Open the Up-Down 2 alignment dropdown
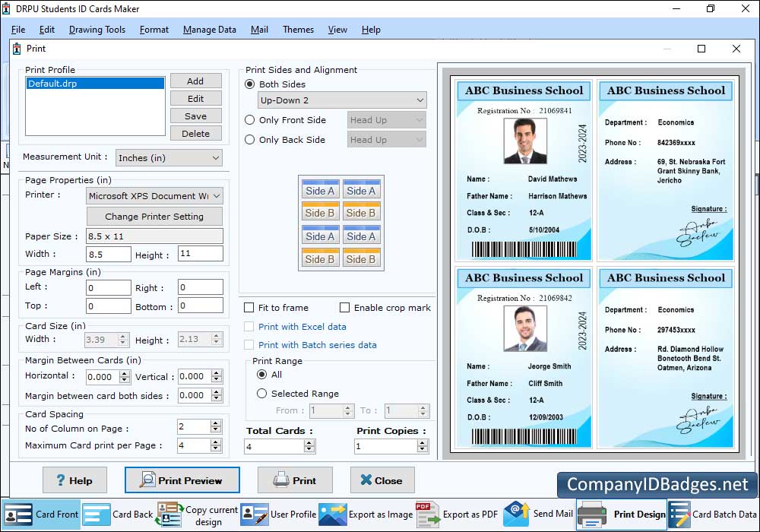The height and width of the screenshot is (532, 760). coord(342,100)
